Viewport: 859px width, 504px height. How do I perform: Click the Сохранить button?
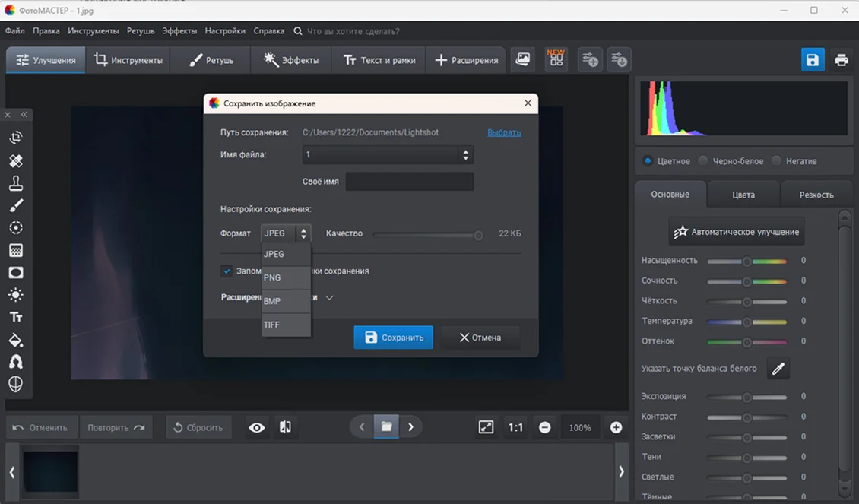pyautogui.click(x=393, y=338)
